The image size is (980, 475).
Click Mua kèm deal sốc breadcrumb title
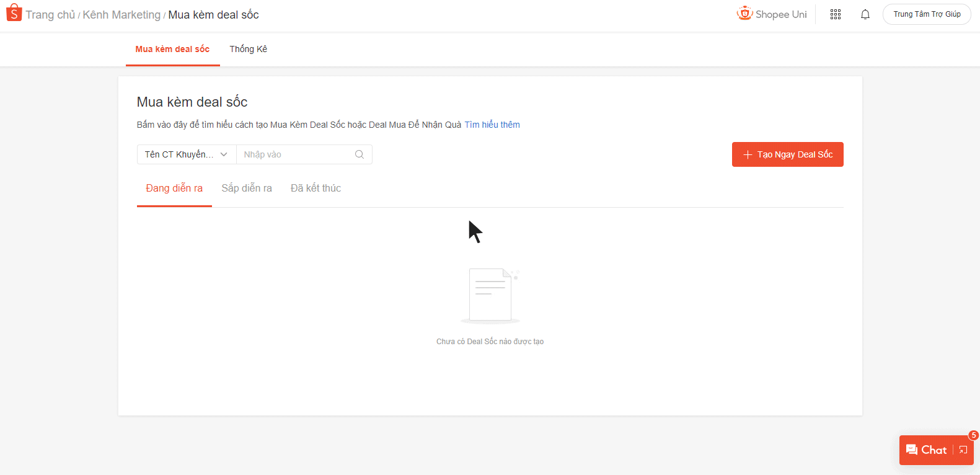213,15
